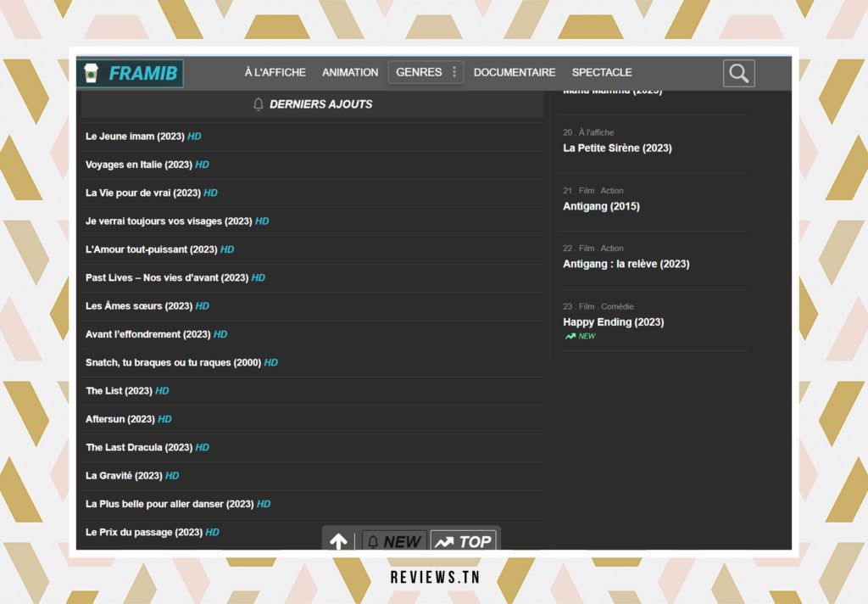Image resolution: width=868 pixels, height=604 pixels.
Task: Click the FRAMIB logo in header
Action: pos(131,74)
